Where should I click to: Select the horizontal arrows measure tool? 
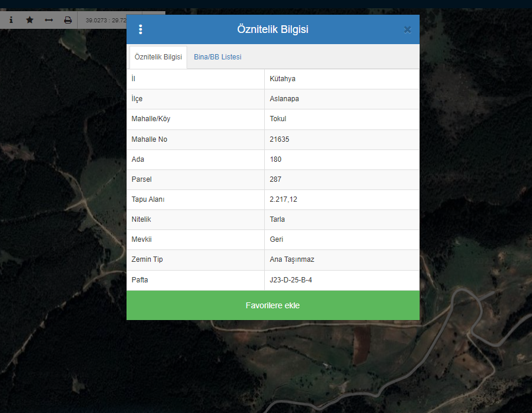pos(49,20)
